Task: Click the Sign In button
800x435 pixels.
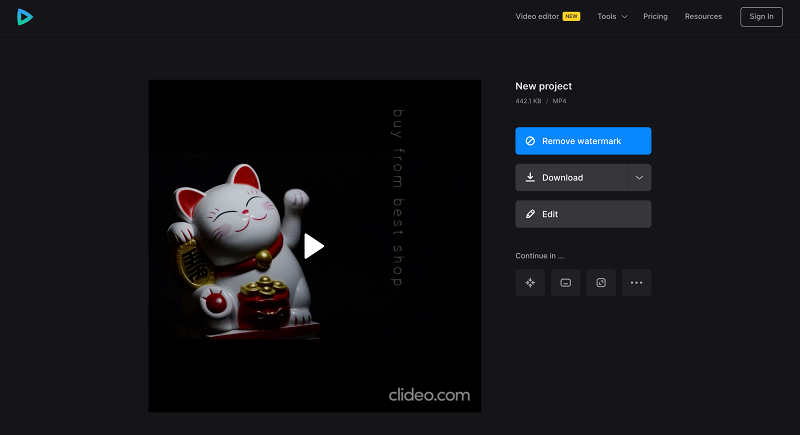Action: [x=761, y=17]
